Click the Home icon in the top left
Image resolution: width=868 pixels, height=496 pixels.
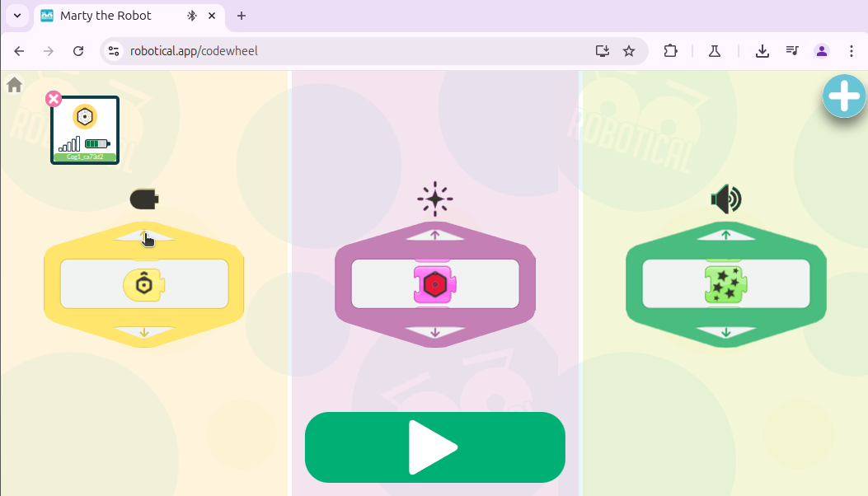click(x=13, y=84)
